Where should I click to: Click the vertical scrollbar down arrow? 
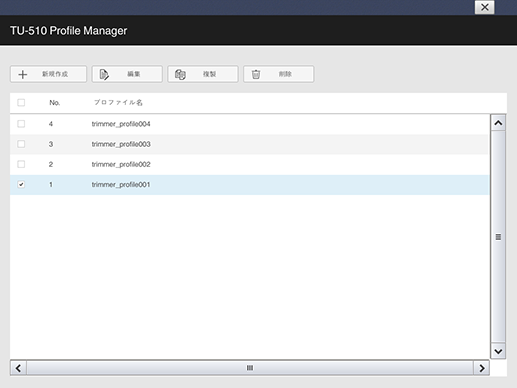coord(498,351)
